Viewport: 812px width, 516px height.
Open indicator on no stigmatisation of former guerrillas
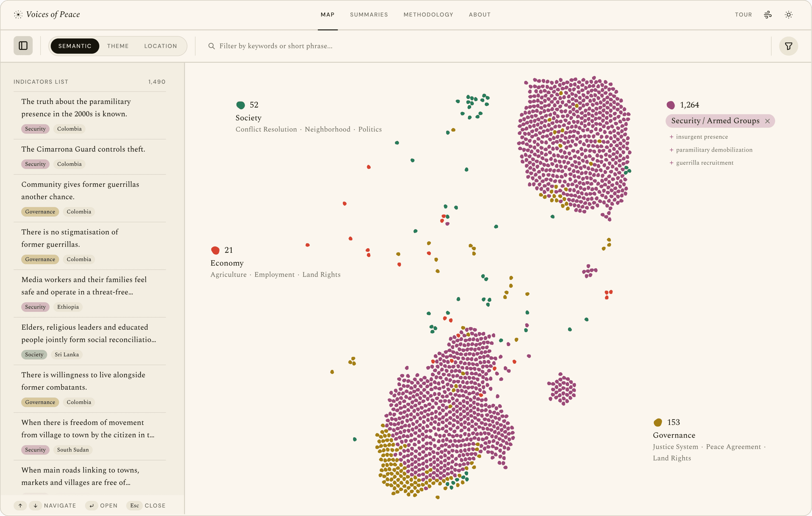pyautogui.click(x=90, y=246)
